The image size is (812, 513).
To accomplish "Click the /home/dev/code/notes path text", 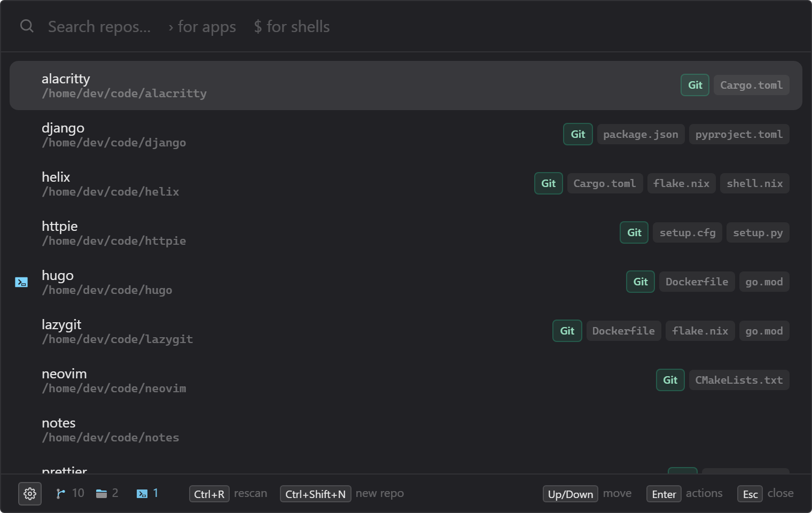I will 111,438.
